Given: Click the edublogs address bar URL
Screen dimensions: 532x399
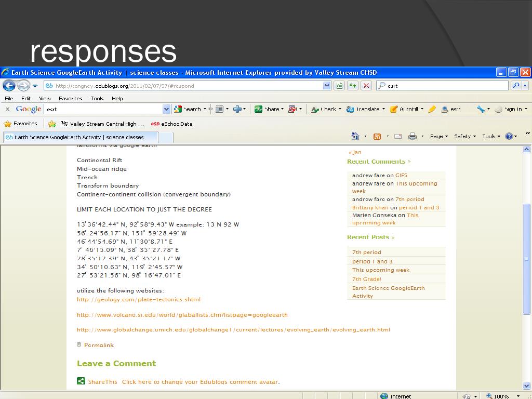Looking at the screenshot, I should 125,86.
